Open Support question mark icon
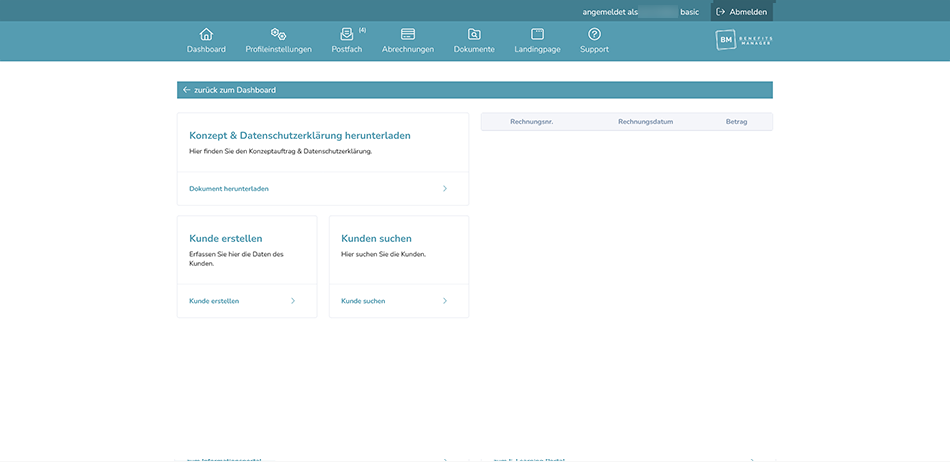 [594, 34]
